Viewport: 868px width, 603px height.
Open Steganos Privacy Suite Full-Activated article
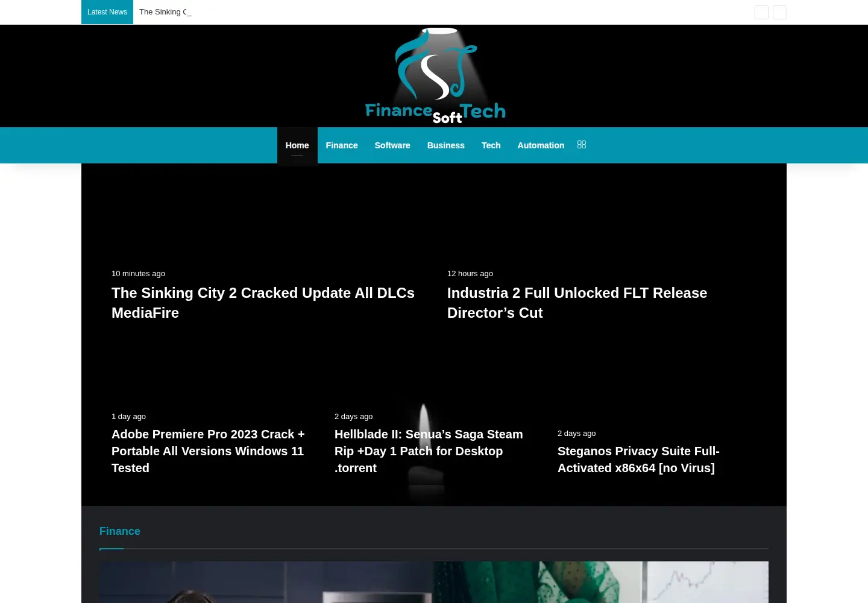click(x=638, y=459)
